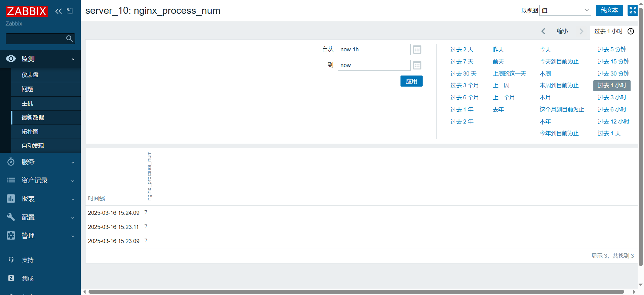Collapse the sidebar with double-chevron icon
The height and width of the screenshot is (295, 644).
pyautogui.click(x=58, y=11)
